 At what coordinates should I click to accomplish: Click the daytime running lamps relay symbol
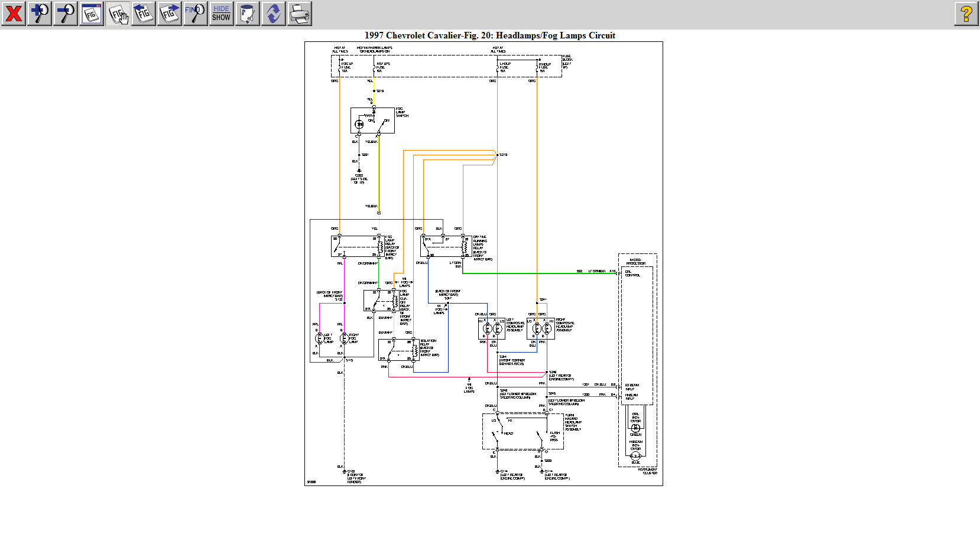pyautogui.click(x=446, y=246)
